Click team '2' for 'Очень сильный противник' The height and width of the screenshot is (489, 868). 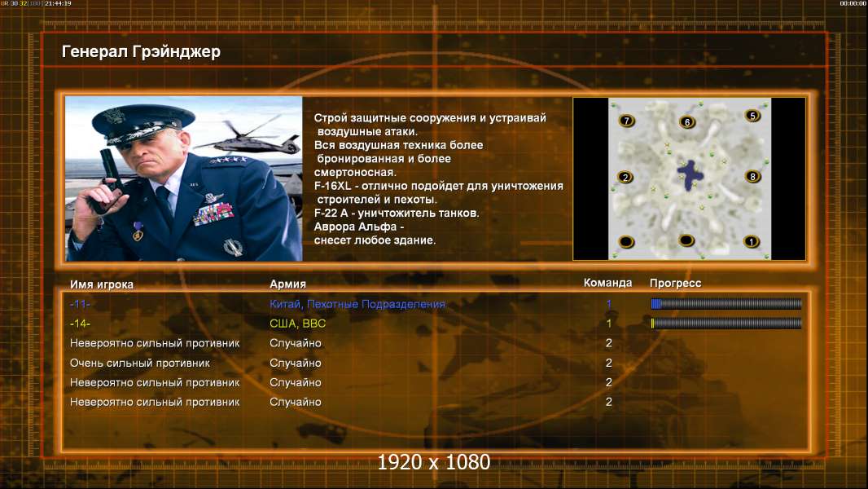609,363
